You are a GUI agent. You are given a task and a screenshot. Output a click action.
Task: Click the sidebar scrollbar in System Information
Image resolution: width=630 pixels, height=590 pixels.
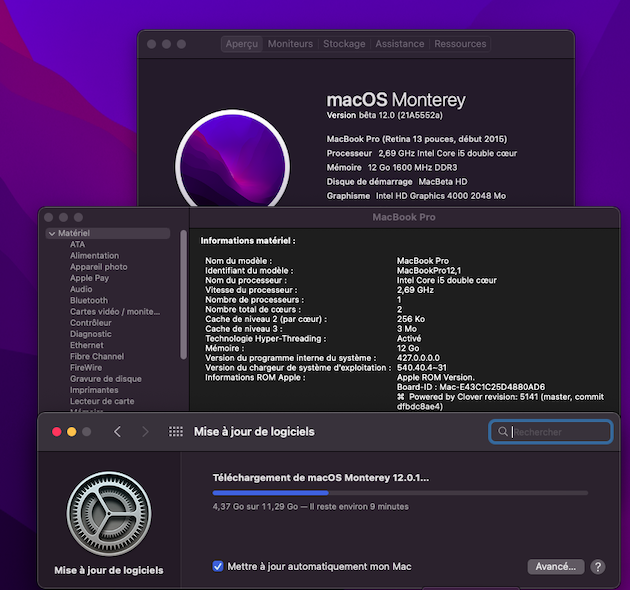(184, 294)
